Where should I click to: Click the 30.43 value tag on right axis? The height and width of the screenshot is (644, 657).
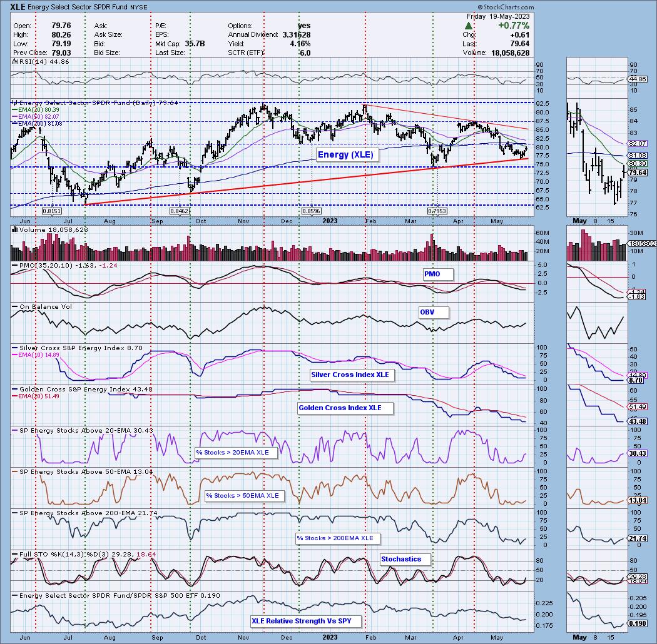click(638, 453)
